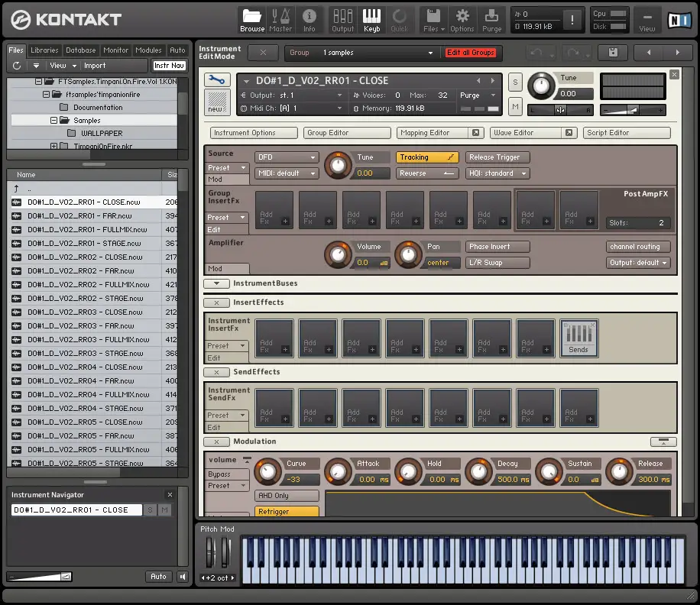Adjust the envelope Attack knob
700x605 pixels.
pyautogui.click(x=338, y=471)
